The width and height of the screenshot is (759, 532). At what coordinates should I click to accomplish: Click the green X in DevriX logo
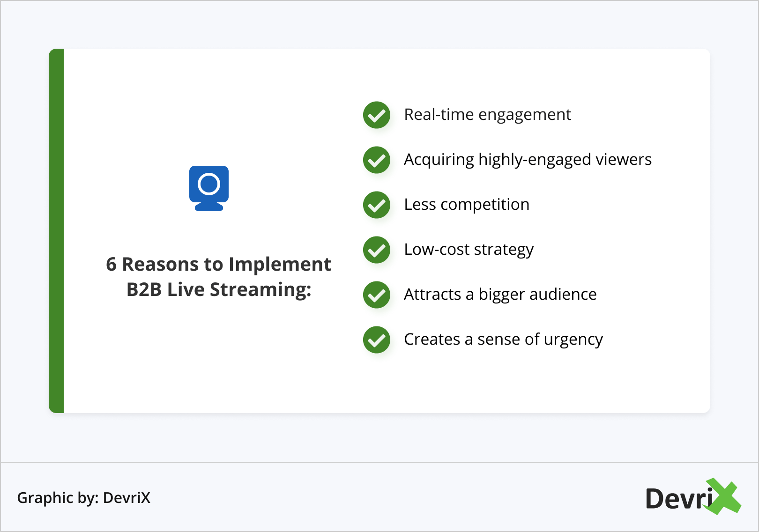point(723,496)
